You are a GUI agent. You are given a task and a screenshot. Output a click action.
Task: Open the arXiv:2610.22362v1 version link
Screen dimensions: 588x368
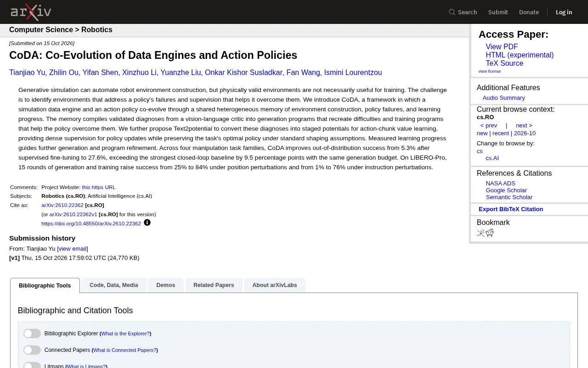tap(73, 214)
